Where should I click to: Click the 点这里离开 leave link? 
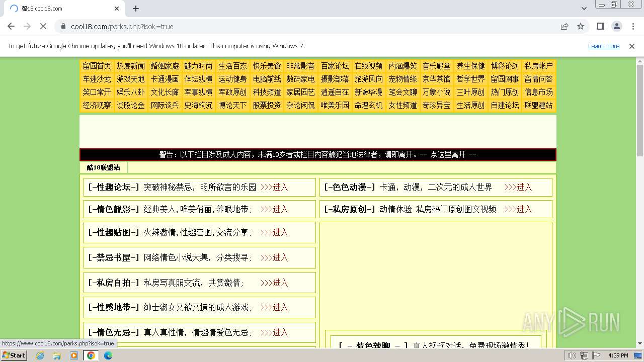[448, 154]
